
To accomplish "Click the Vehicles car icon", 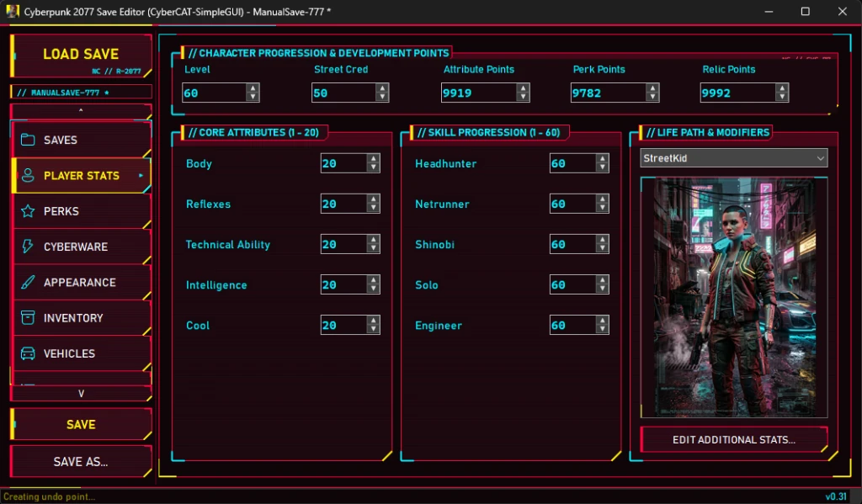I will [x=28, y=353].
